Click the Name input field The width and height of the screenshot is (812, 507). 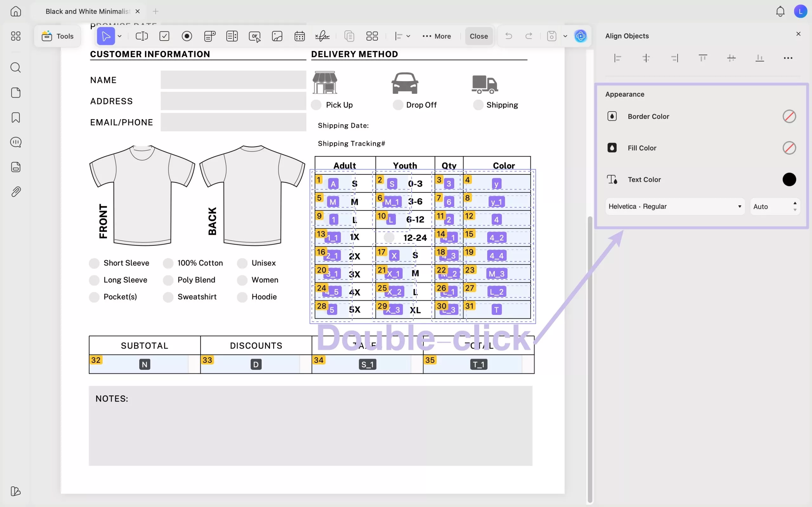(233, 80)
